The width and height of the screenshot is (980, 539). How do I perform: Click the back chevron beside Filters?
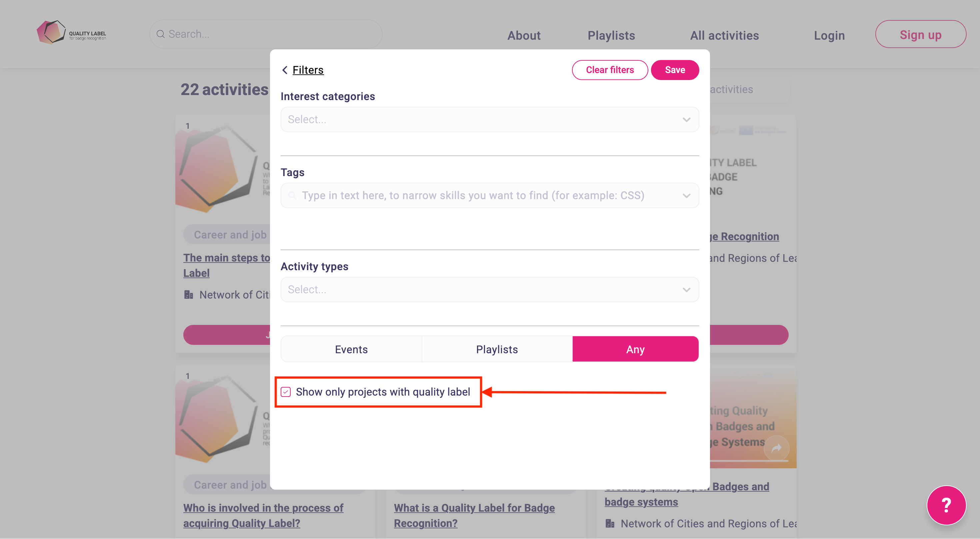(x=285, y=70)
